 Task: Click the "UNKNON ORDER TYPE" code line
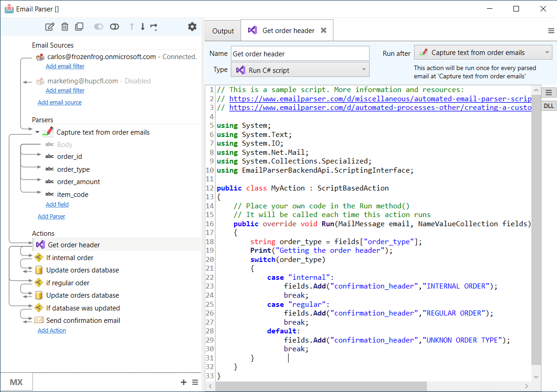click(x=397, y=340)
